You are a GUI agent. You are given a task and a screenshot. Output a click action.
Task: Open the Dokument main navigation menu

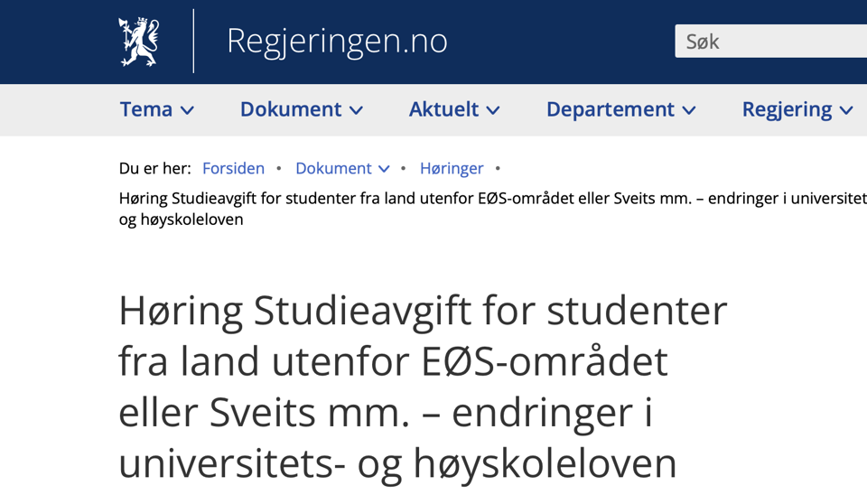click(x=291, y=109)
